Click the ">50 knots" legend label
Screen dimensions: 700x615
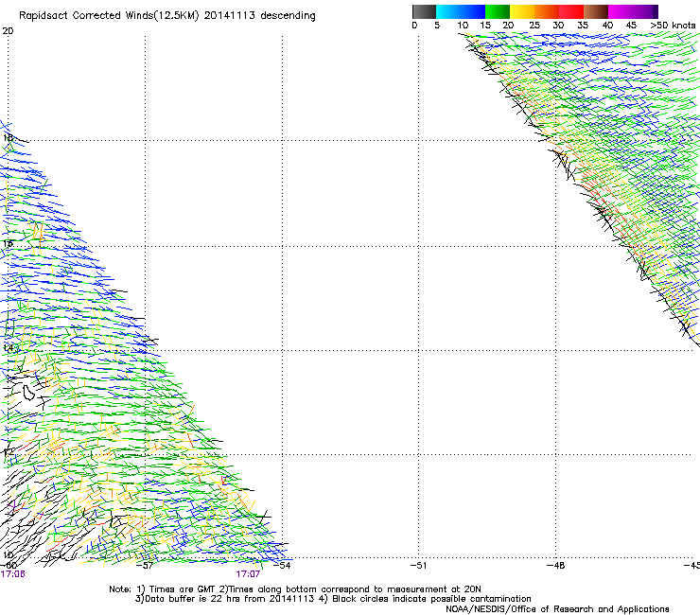[673, 26]
